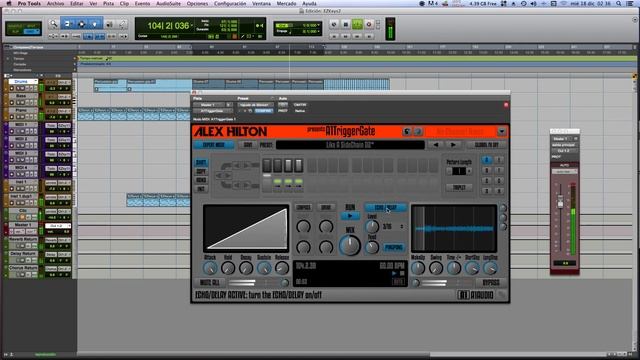The width and height of the screenshot is (640, 360).
Task: Click the Attack knob
Action: pos(210,268)
